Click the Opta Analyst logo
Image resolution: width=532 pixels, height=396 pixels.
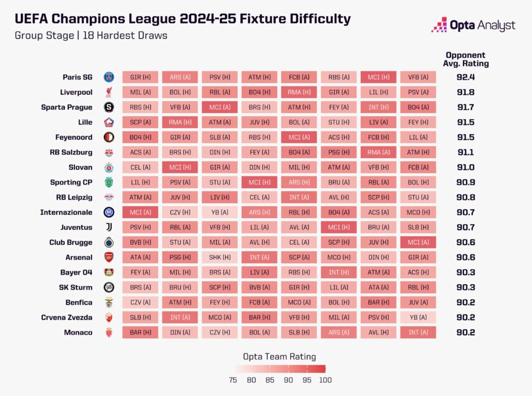click(473, 25)
